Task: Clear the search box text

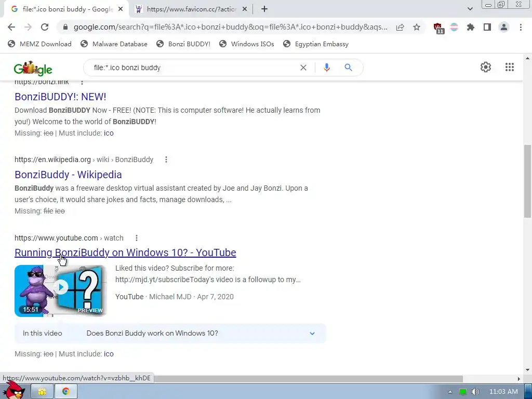Action: 303,68
